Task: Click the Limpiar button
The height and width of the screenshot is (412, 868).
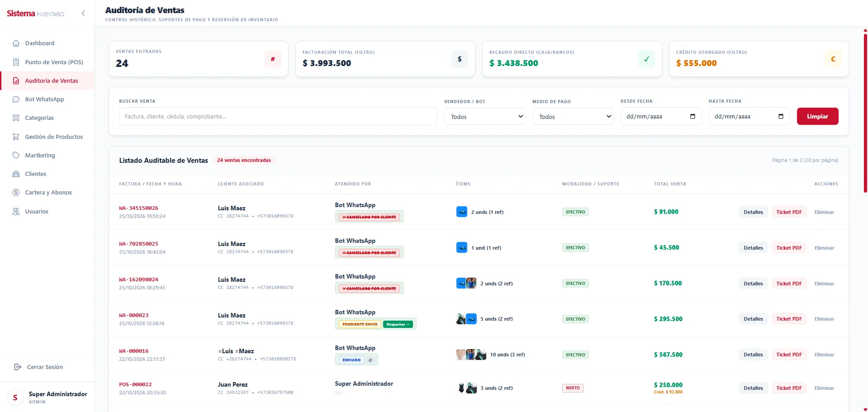Action: [817, 116]
